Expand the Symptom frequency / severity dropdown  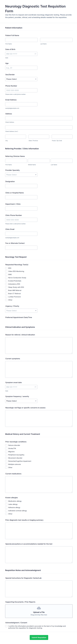click(21, 401)
